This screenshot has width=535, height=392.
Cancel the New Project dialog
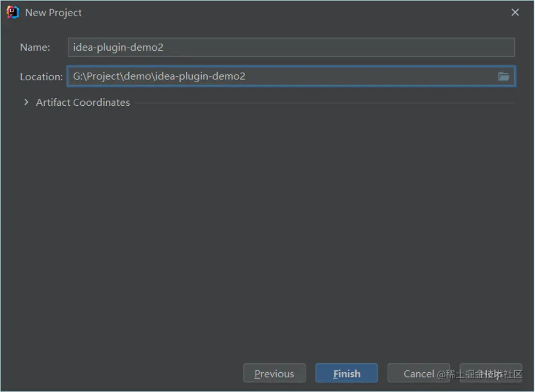(419, 373)
